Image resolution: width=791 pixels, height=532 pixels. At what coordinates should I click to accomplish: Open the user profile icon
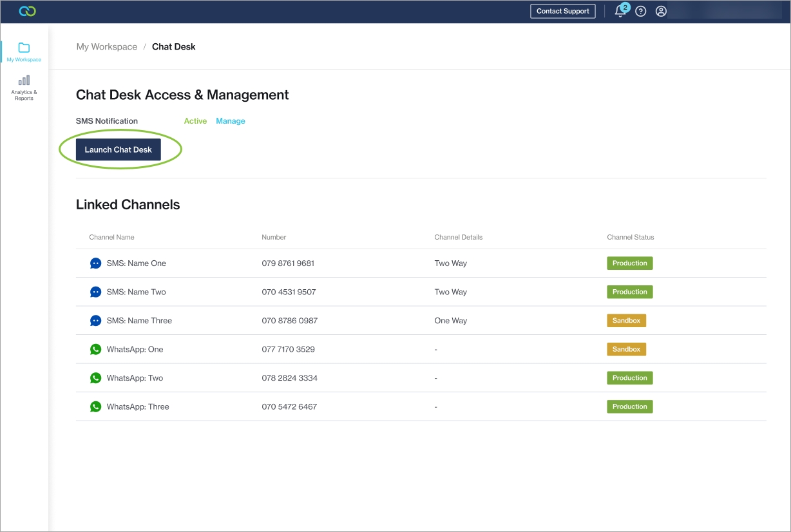click(x=661, y=12)
